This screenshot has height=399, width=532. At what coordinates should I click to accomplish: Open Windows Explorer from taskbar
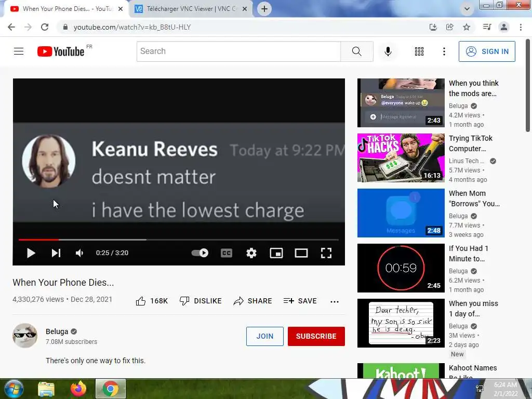click(46, 389)
